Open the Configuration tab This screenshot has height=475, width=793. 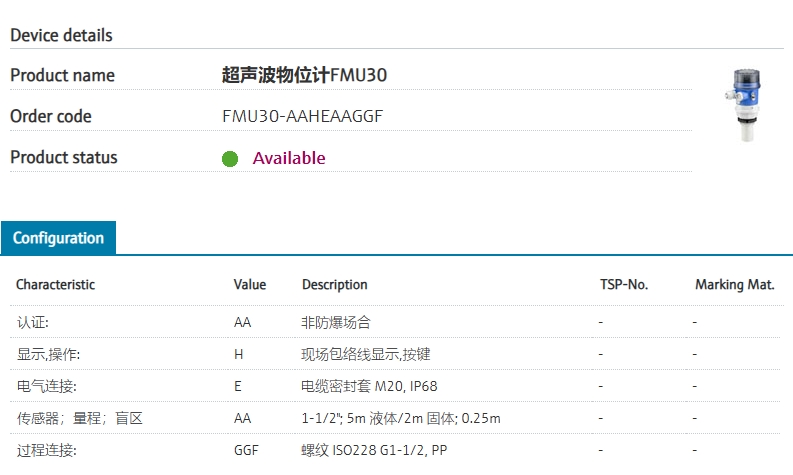58,238
